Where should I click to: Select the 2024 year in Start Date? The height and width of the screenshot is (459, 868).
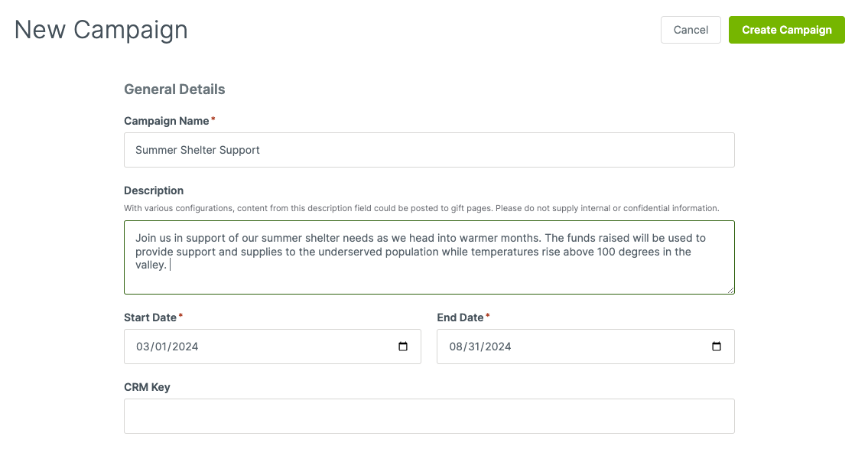tap(185, 347)
